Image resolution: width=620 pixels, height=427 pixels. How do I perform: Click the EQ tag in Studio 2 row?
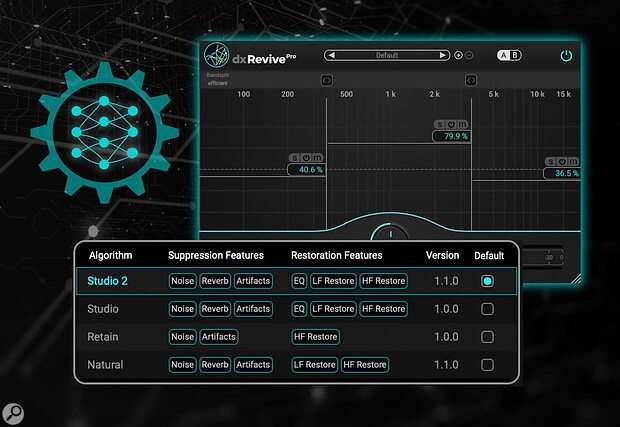(x=299, y=281)
